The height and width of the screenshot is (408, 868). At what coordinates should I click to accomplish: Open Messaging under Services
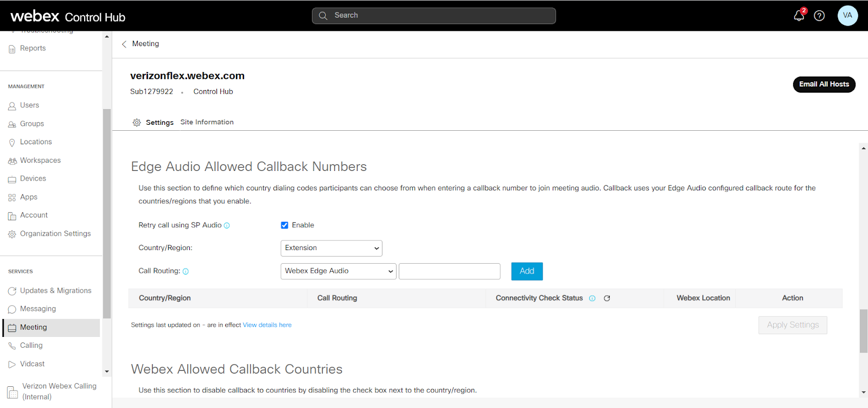(38, 309)
